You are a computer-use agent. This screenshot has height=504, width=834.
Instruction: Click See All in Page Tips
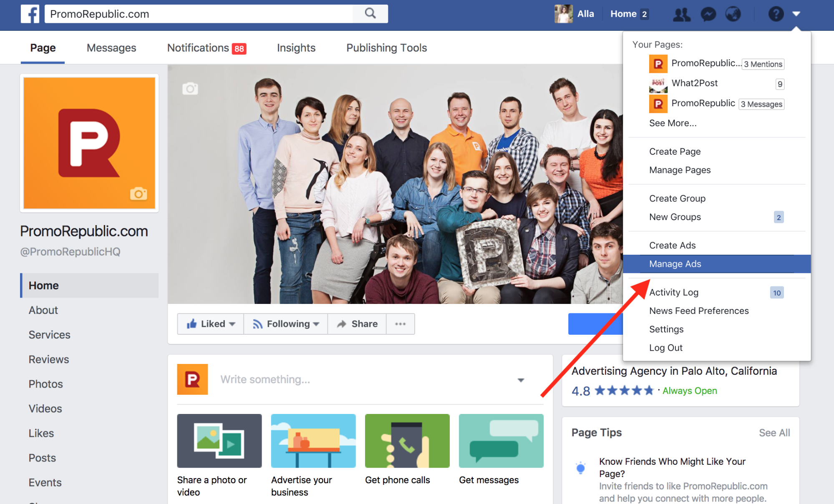click(774, 433)
